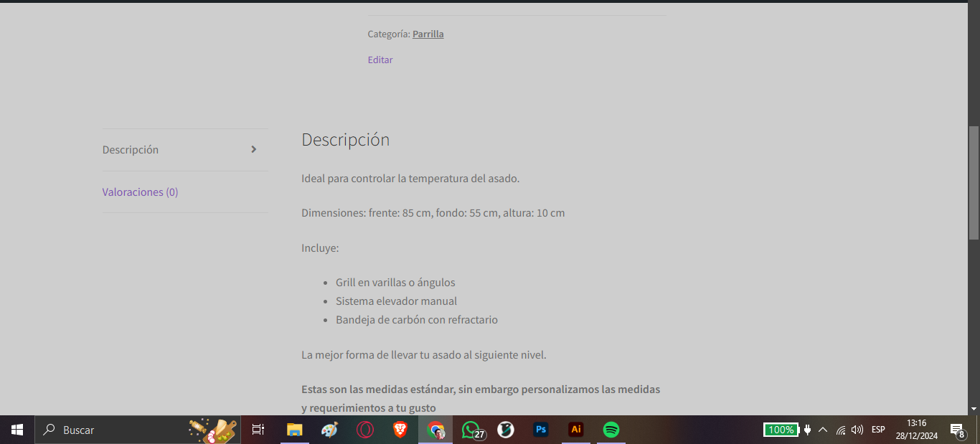
Task: Open Task View from the taskbar
Action: click(x=258, y=430)
